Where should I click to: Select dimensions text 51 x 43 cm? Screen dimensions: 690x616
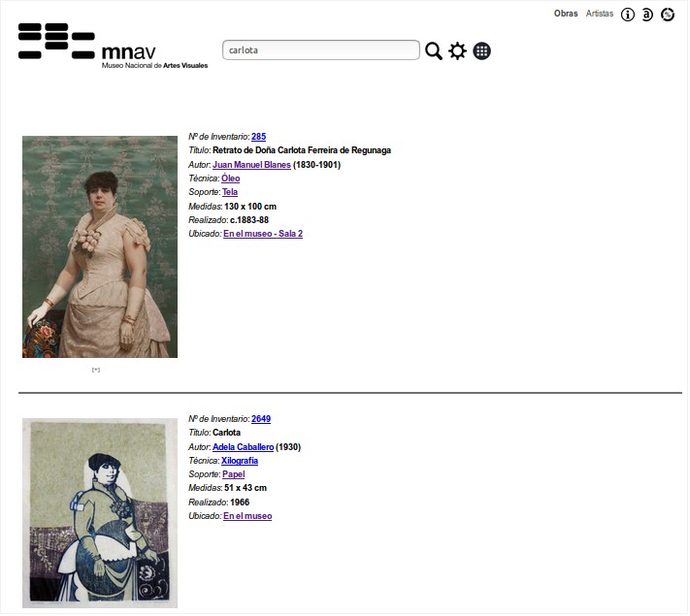point(246,488)
